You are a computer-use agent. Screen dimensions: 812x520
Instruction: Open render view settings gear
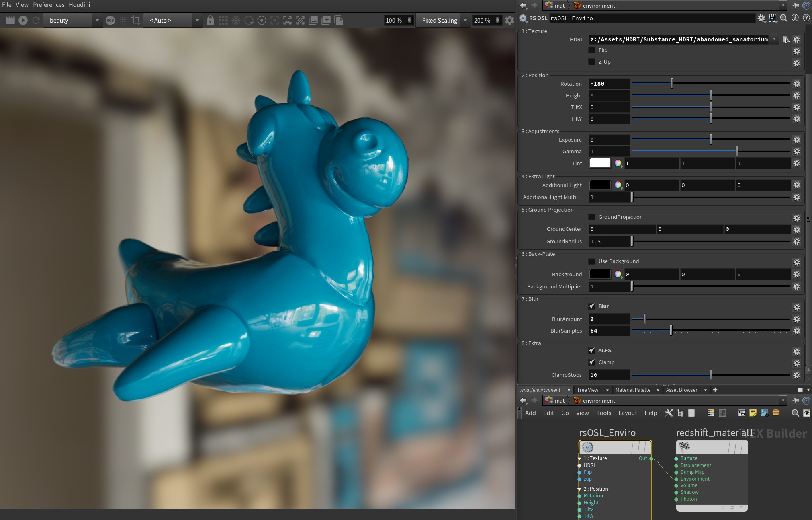pos(509,20)
